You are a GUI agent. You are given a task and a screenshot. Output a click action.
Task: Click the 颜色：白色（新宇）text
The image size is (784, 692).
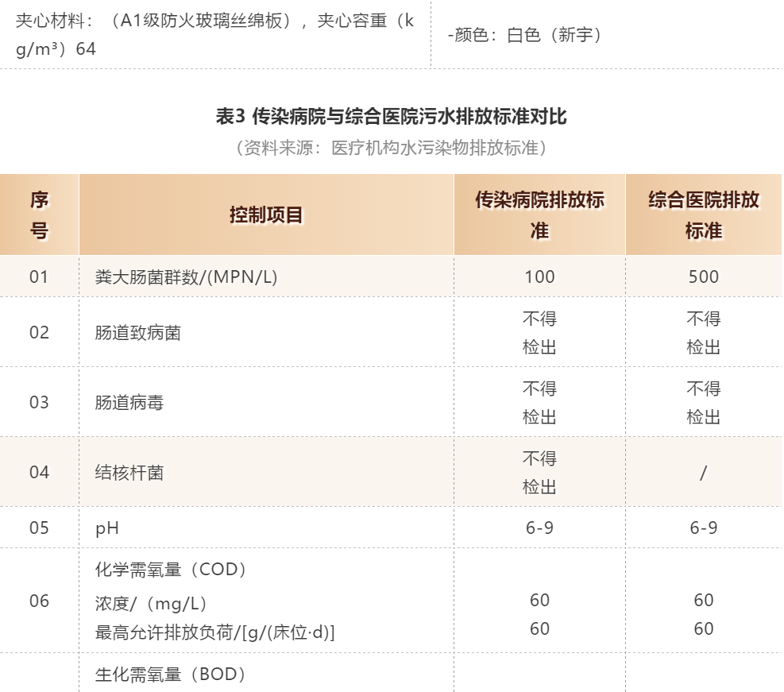point(525,35)
